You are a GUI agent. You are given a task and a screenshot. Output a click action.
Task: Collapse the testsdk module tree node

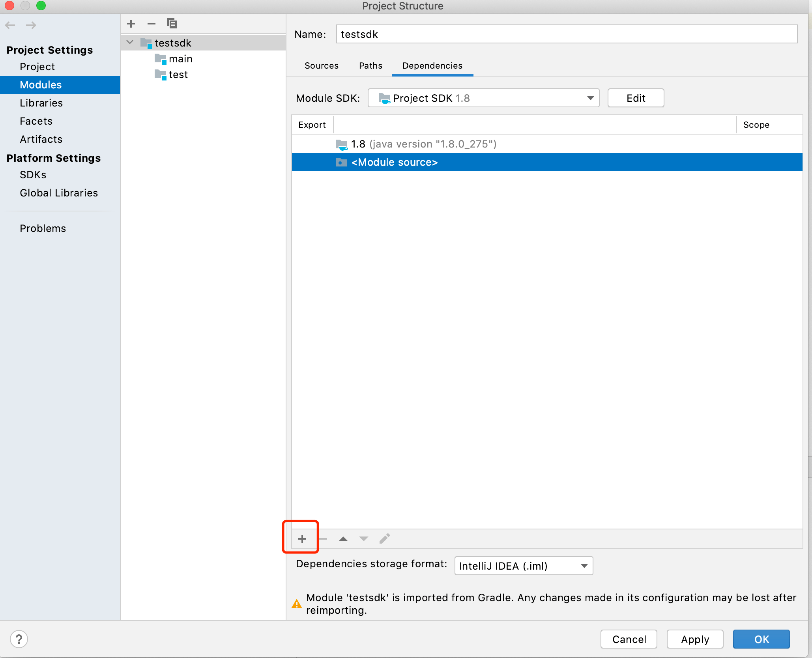130,42
